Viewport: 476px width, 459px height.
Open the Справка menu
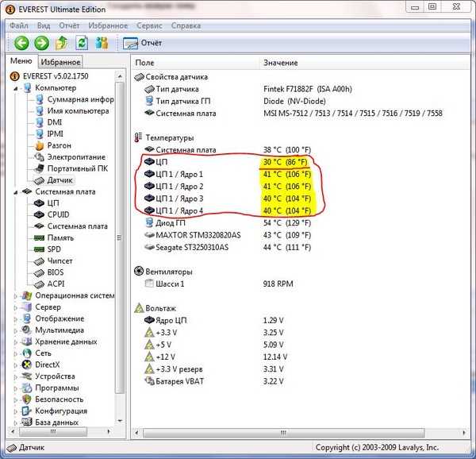(186, 26)
